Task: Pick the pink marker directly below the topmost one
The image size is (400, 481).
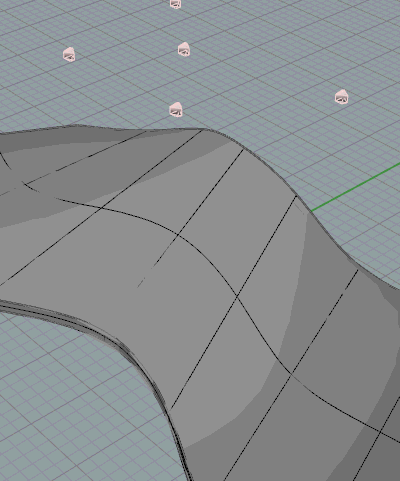Action: (x=184, y=49)
